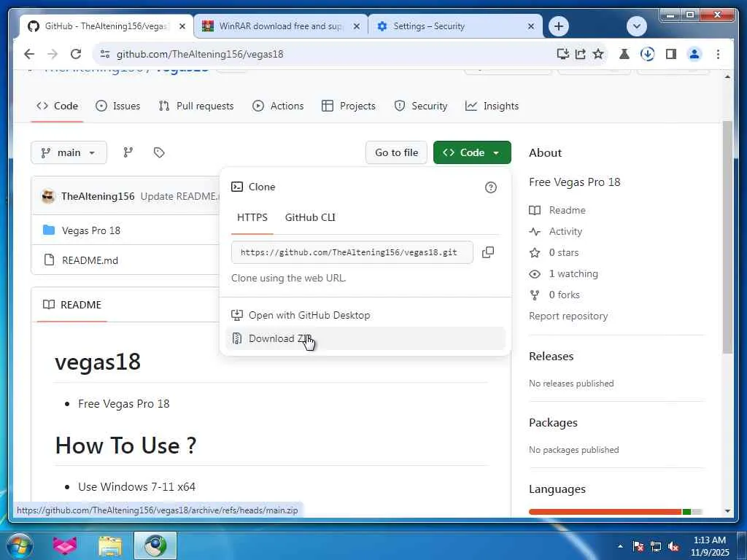Open the tab search dropdown
The height and width of the screenshot is (560, 747).
(636, 26)
